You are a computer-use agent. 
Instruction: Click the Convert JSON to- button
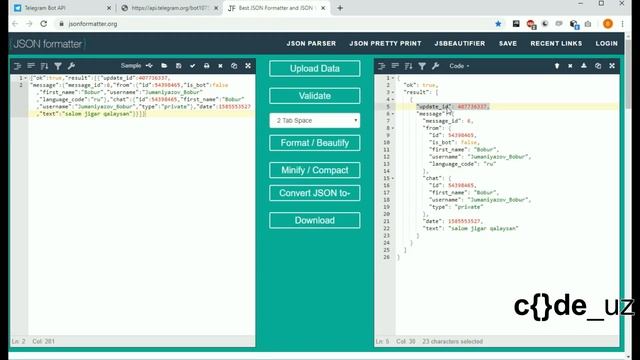(315, 193)
